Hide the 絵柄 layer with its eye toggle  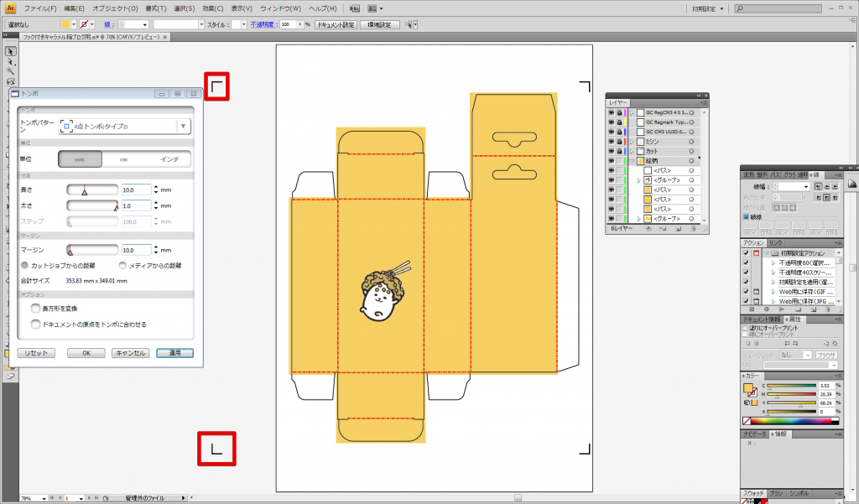610,159
